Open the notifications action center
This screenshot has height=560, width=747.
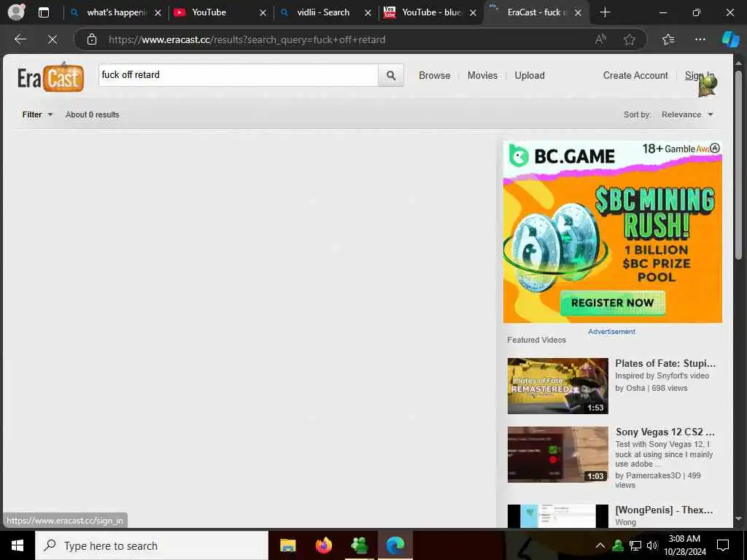[x=723, y=545]
